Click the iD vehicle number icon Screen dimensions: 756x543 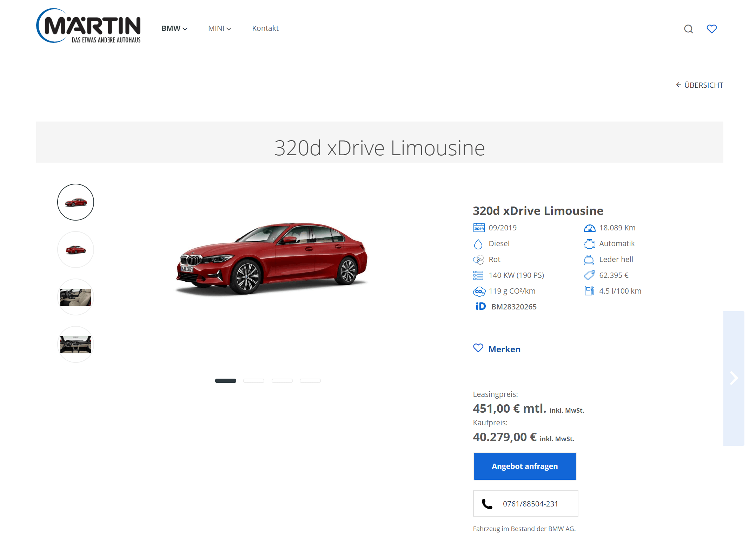point(480,306)
